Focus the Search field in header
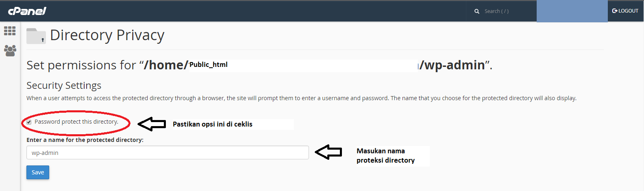The image size is (644, 191). coord(508,11)
